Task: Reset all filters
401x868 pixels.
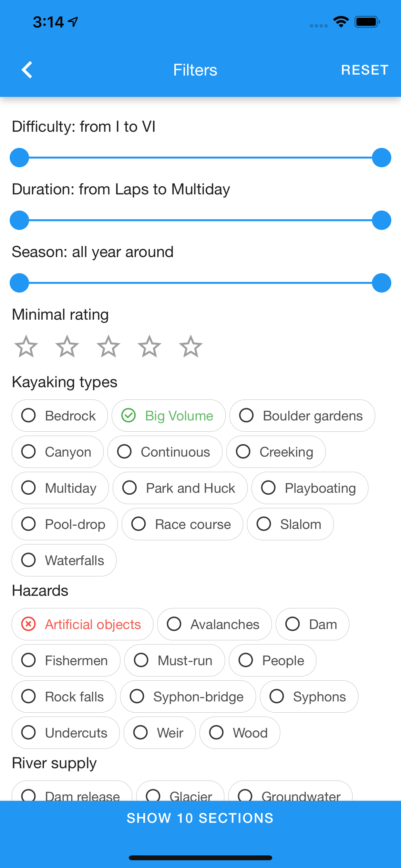Action: coord(365,70)
